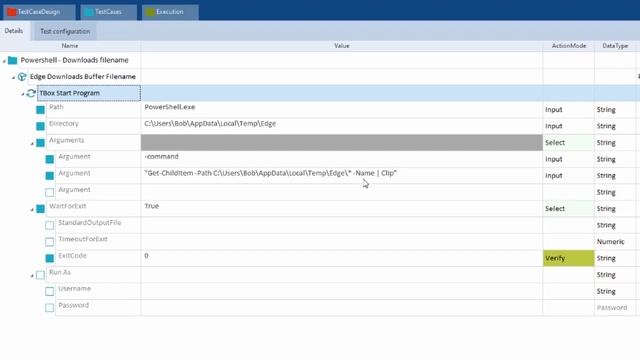Click the ActionMode column header
640x360 pixels.
569,46
